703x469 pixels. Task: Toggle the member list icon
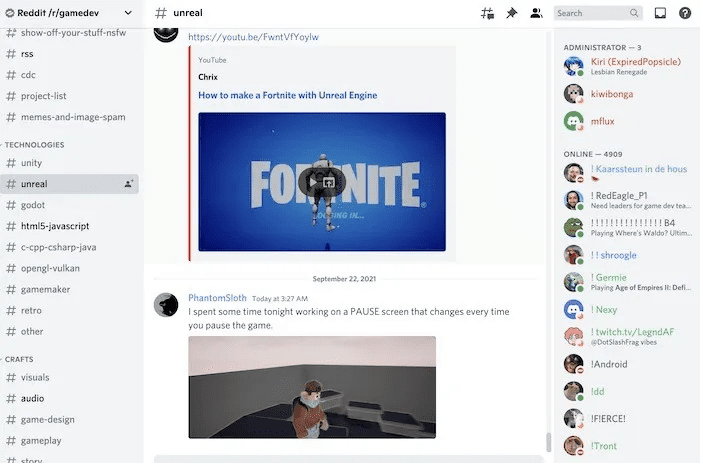click(536, 13)
